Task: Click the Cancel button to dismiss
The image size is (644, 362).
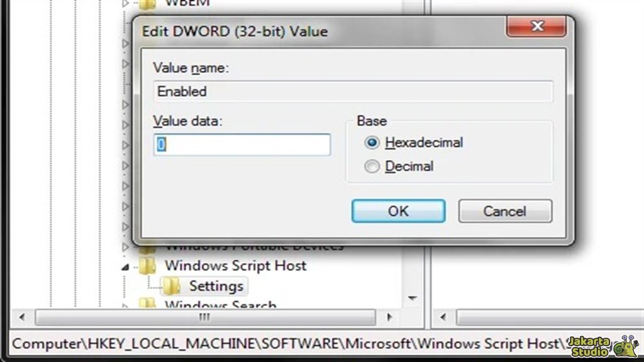Action: click(505, 211)
